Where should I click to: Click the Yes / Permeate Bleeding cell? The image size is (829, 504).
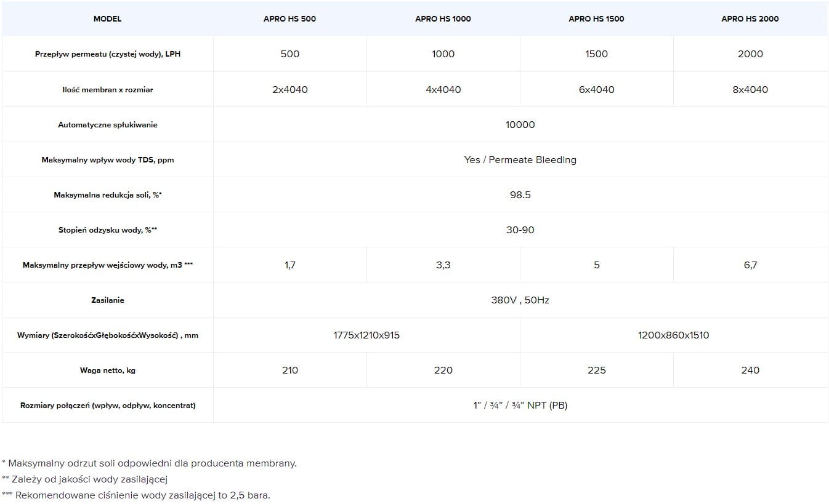[x=520, y=160]
